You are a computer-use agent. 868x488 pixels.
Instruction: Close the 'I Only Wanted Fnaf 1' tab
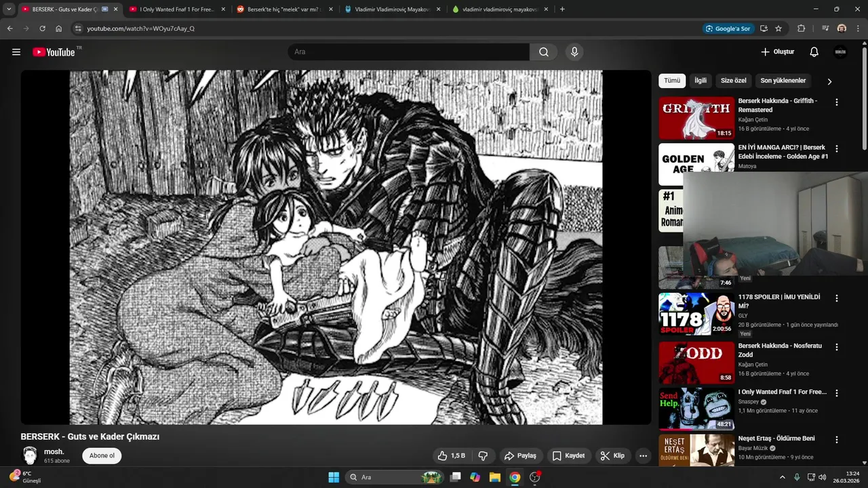223,9
